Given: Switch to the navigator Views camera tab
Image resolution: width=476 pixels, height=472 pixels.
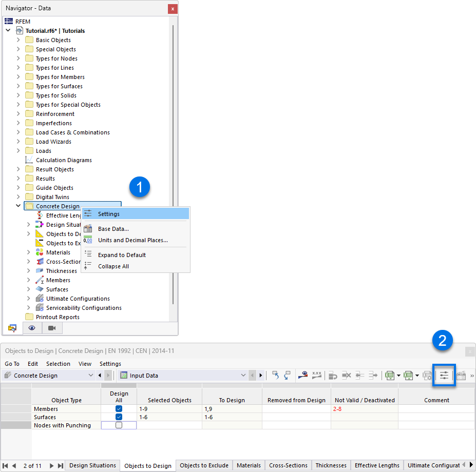Looking at the screenshot, I should 52,328.
